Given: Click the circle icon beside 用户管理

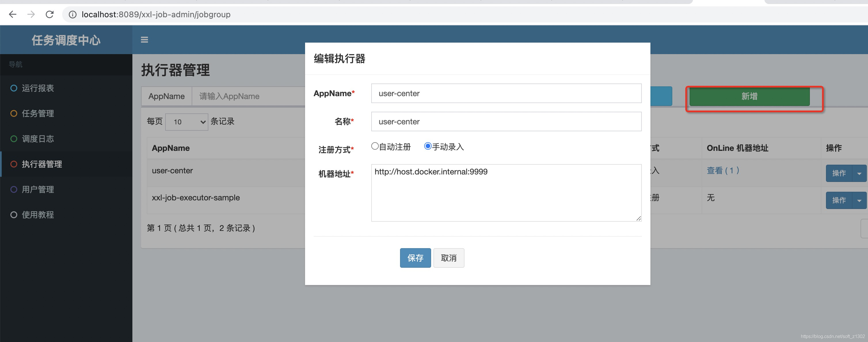Looking at the screenshot, I should (x=14, y=189).
